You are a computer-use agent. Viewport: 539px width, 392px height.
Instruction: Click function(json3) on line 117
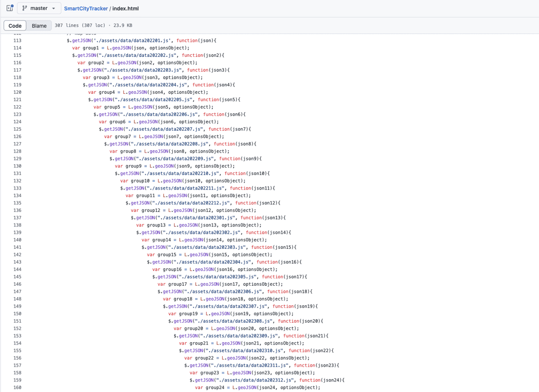coord(208,70)
